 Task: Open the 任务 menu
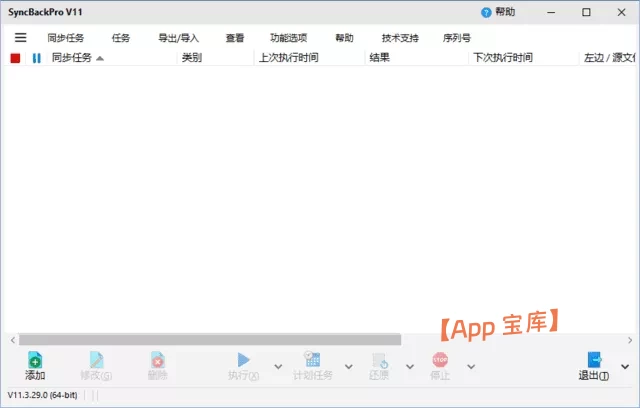(121, 38)
